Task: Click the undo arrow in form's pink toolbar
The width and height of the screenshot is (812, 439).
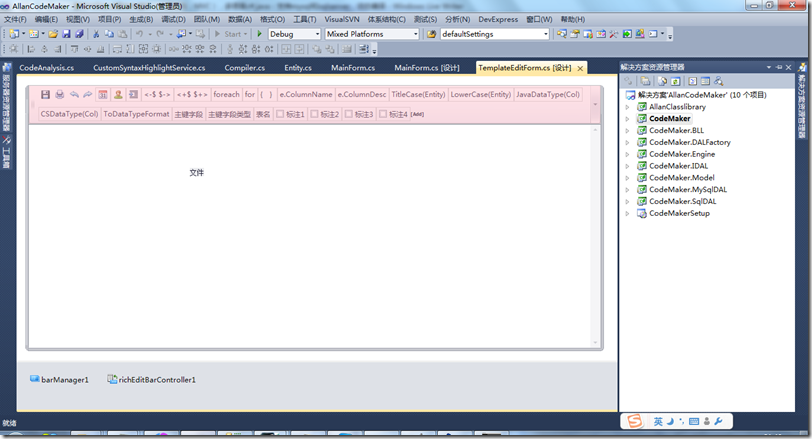Action: [x=74, y=94]
